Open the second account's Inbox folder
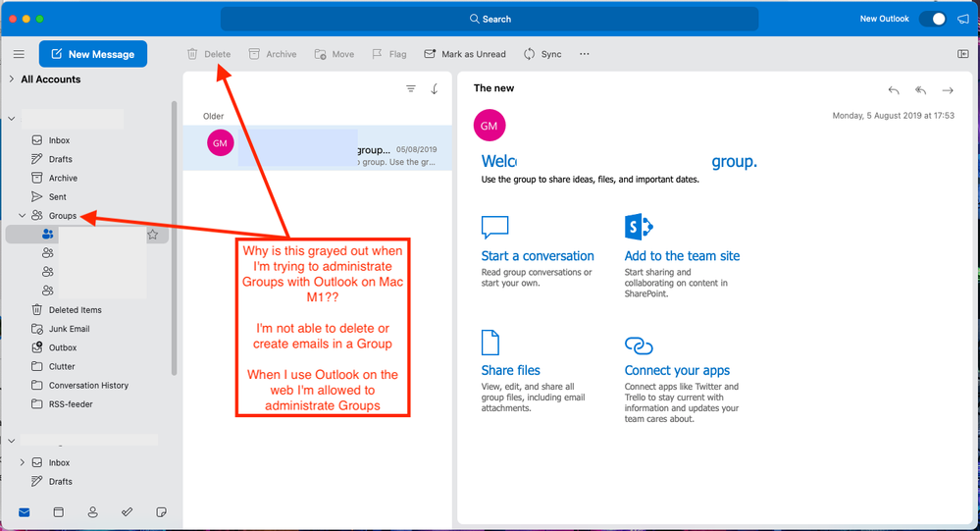 click(x=59, y=462)
